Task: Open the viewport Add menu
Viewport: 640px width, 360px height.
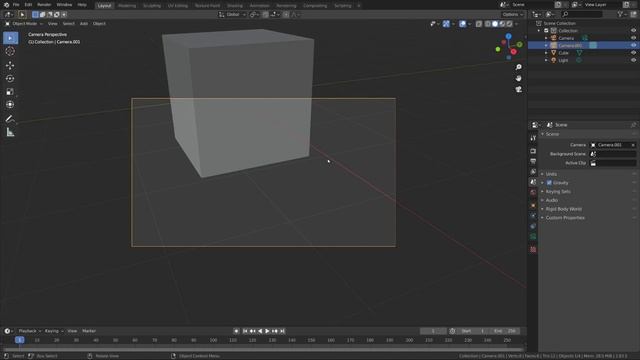Action: point(84,24)
